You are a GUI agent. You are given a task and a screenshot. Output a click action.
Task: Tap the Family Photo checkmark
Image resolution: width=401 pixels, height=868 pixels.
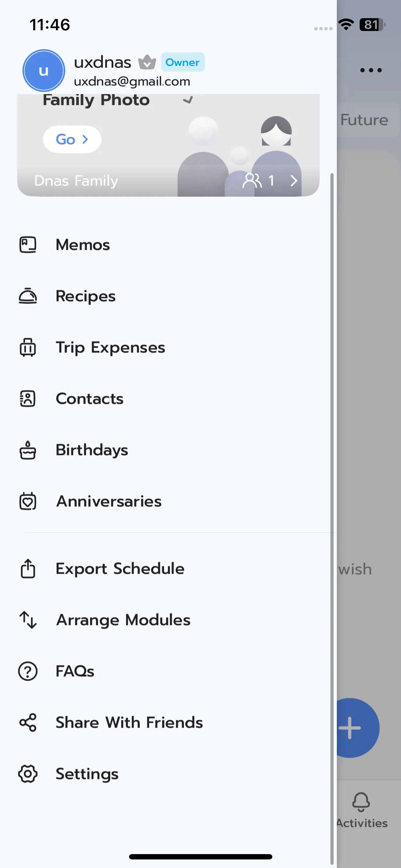[188, 100]
